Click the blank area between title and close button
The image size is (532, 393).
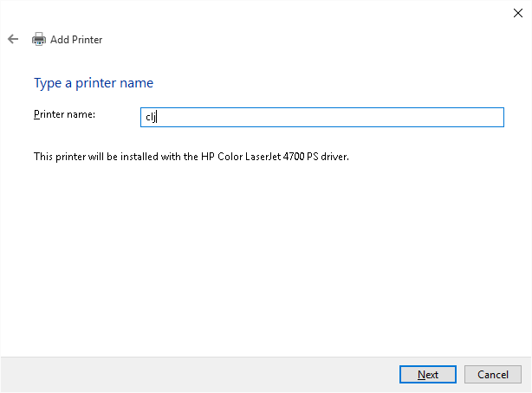click(x=303, y=39)
